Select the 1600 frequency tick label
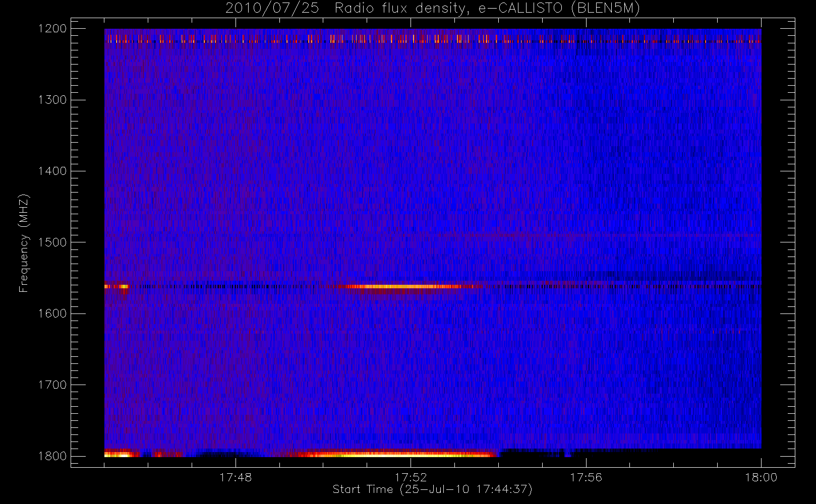 pyautogui.click(x=52, y=313)
